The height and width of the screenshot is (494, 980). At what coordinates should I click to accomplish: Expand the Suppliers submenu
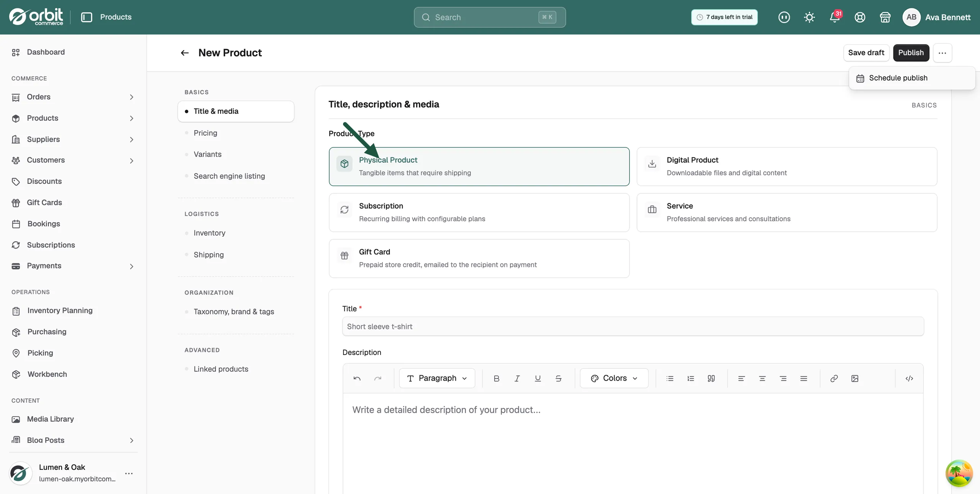131,139
